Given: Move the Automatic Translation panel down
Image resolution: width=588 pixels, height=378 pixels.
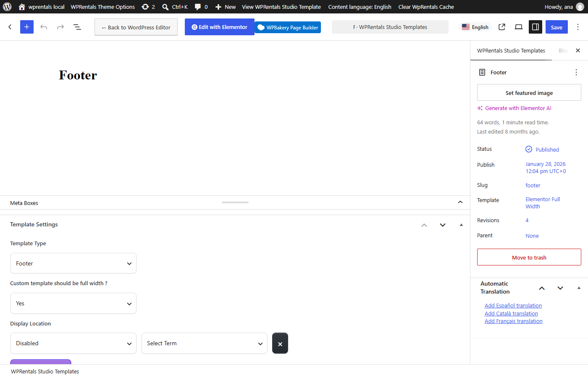Looking at the screenshot, I should [560, 288].
